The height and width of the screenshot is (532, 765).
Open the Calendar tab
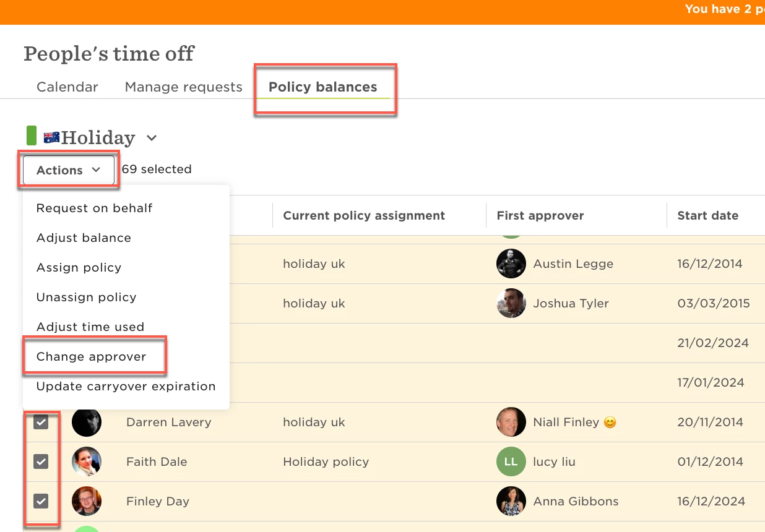(67, 87)
